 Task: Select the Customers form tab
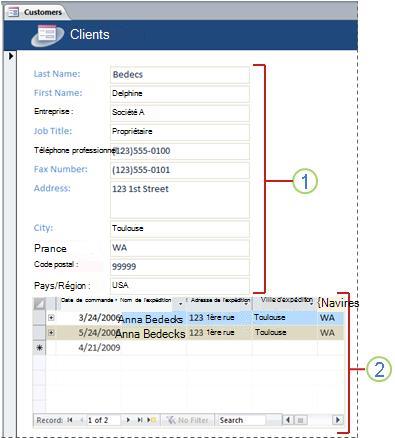36,12
